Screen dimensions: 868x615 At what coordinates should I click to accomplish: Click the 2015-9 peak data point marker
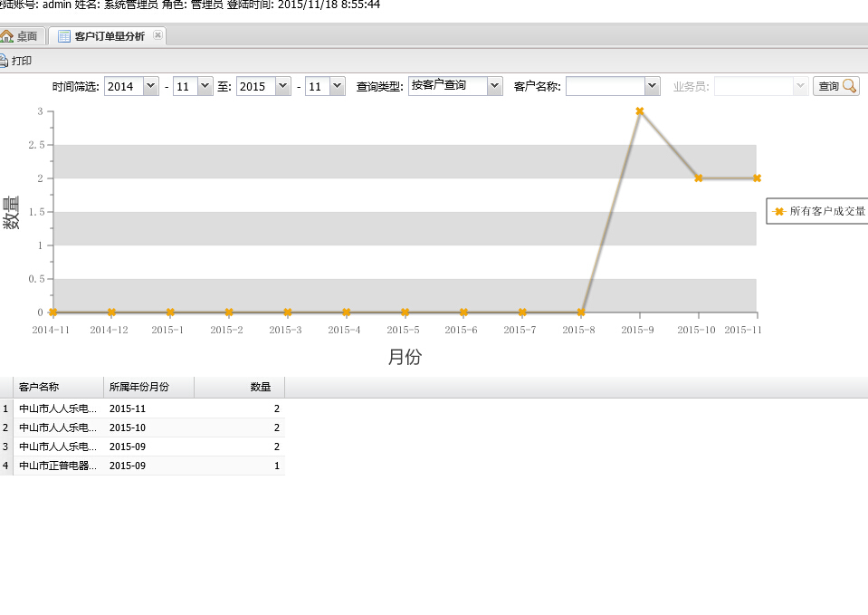click(x=639, y=111)
